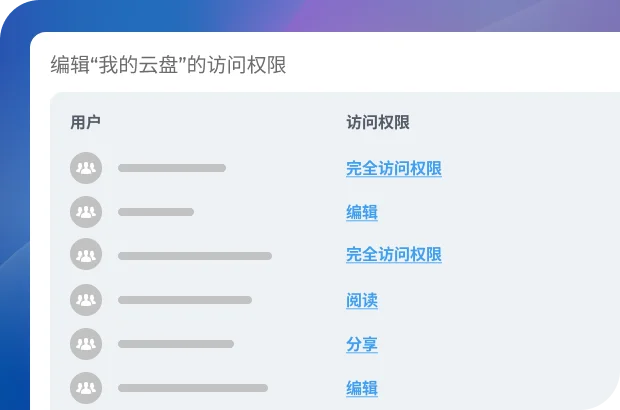Click the third row's user group icon

86,255
